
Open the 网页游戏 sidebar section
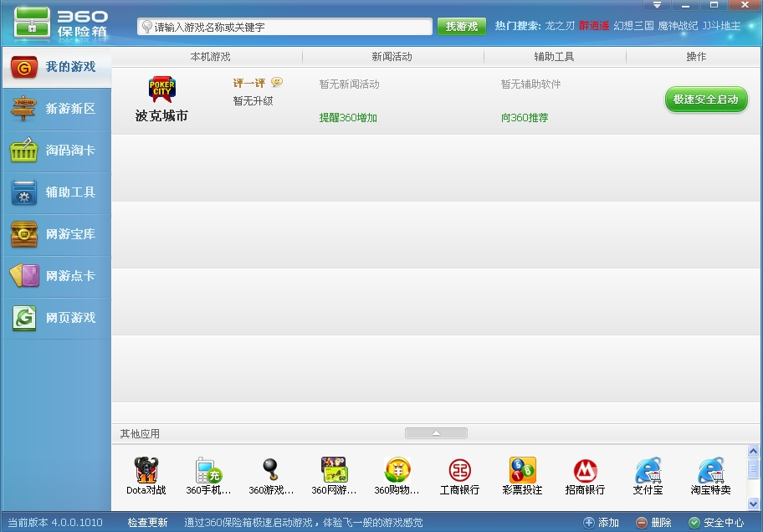(56, 319)
